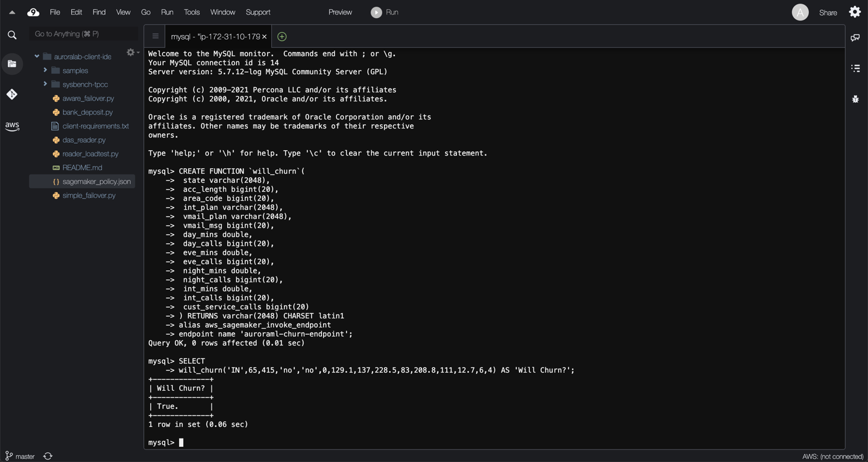The image size is (868, 462).
Task: Open the Outline panel icon
Action: [x=855, y=68]
